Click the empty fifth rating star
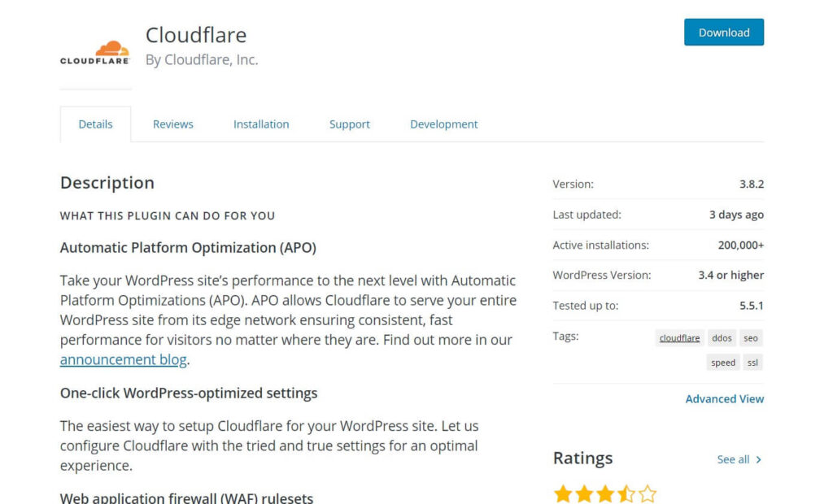833x504 pixels. point(648,493)
